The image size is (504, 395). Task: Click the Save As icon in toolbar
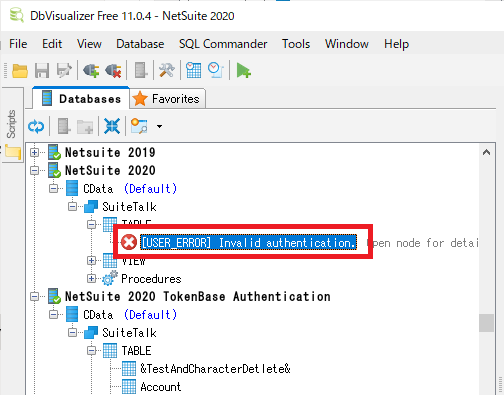point(64,71)
